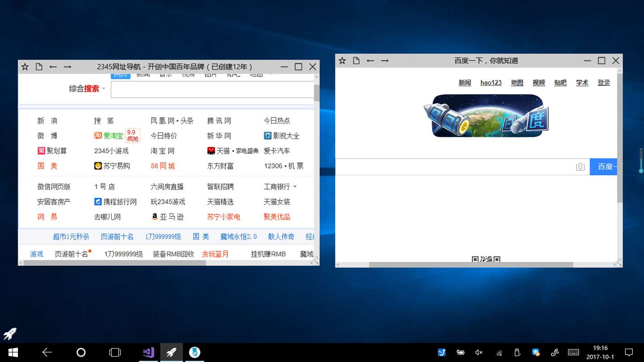Click the blue sync tray icon
The width and height of the screenshot is (644, 362).
(441, 353)
